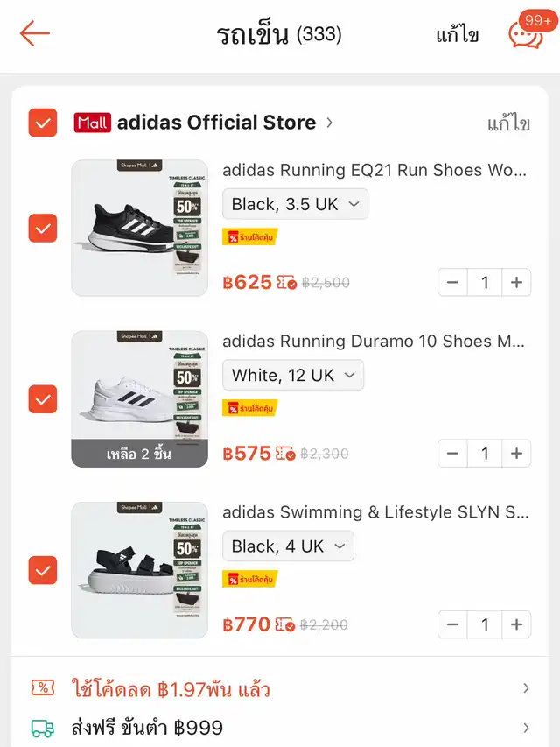Increase quantity of SLYN sandals
Image resolution: width=560 pixels, height=747 pixels.
point(516,624)
